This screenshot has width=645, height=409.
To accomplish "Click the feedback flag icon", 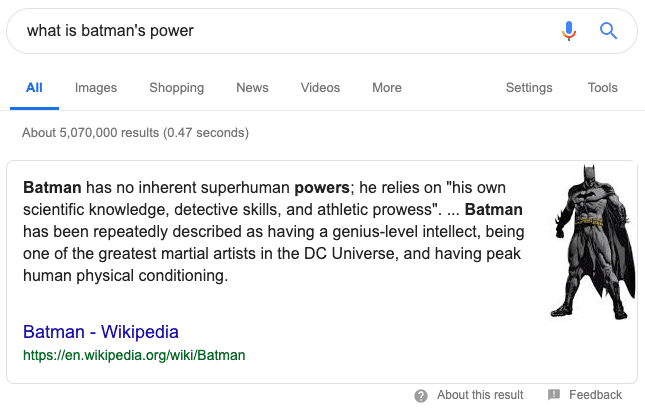I will pyautogui.click(x=554, y=395).
